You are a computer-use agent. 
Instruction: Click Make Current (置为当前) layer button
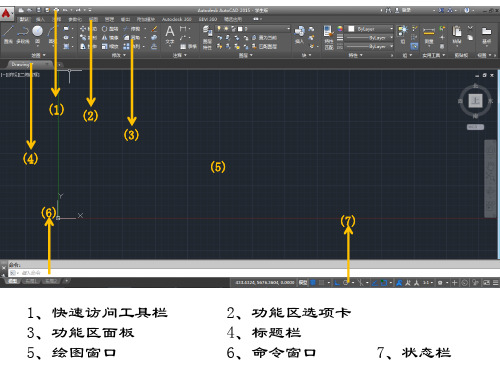pos(264,38)
